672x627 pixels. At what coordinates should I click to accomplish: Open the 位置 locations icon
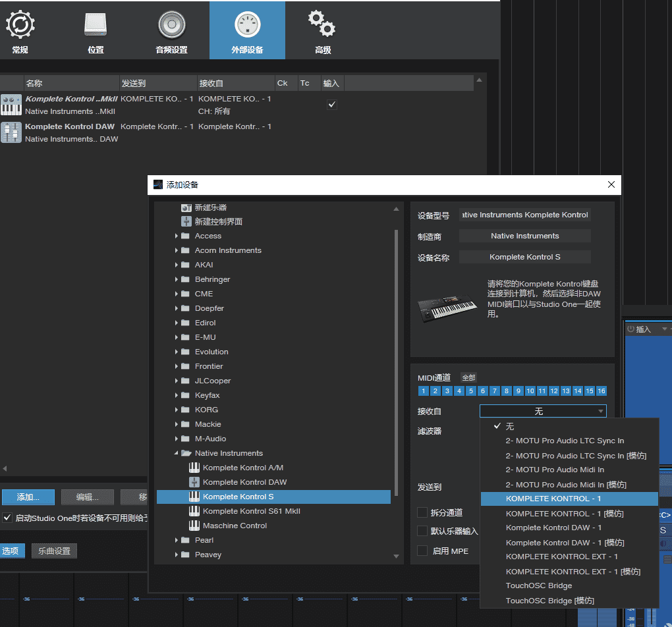click(x=96, y=25)
